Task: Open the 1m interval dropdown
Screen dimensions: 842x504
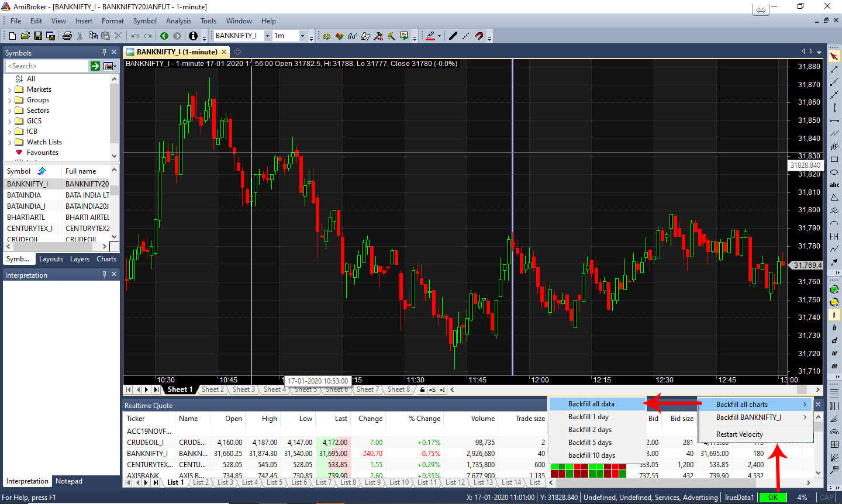Action: click(x=302, y=36)
